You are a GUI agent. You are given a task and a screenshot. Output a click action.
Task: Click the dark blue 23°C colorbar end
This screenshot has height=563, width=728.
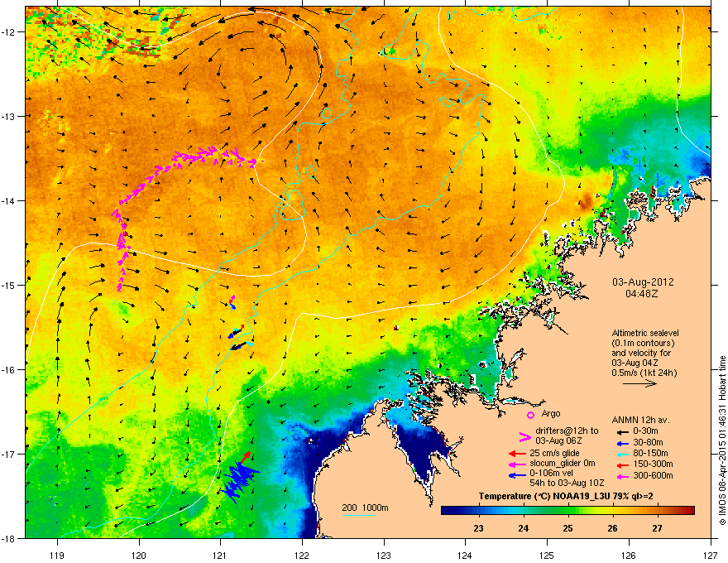[x=450, y=511]
